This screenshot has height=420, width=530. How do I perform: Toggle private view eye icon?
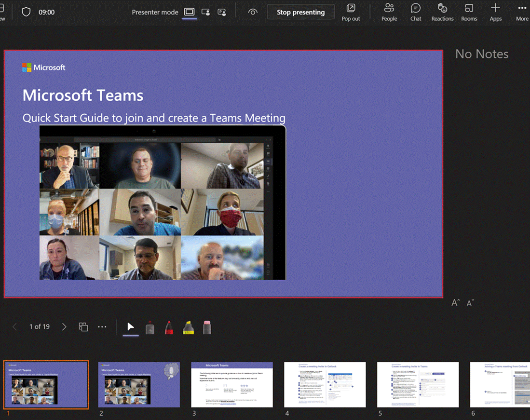[x=253, y=12]
